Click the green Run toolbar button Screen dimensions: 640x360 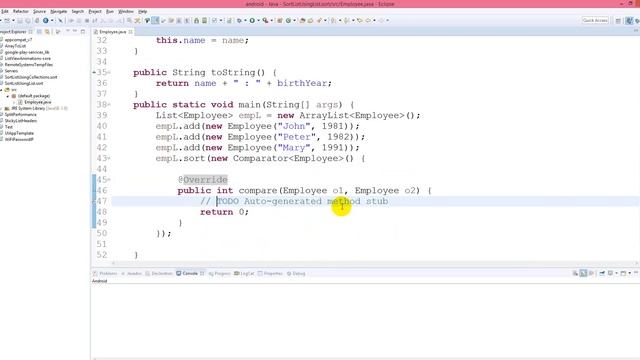coord(252,20)
